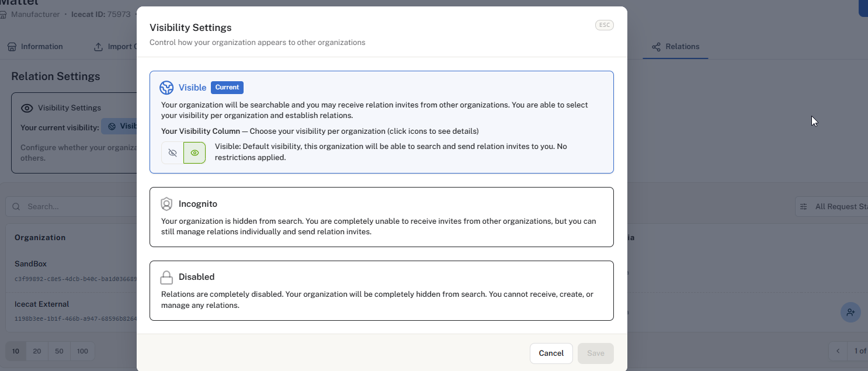Click the Current badge label
The image size is (868, 371).
[227, 88]
